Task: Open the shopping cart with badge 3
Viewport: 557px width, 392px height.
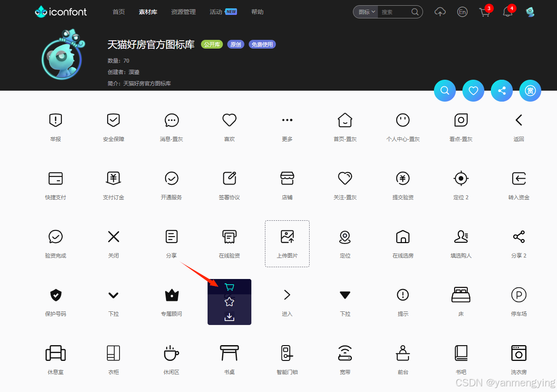Action: 485,12
